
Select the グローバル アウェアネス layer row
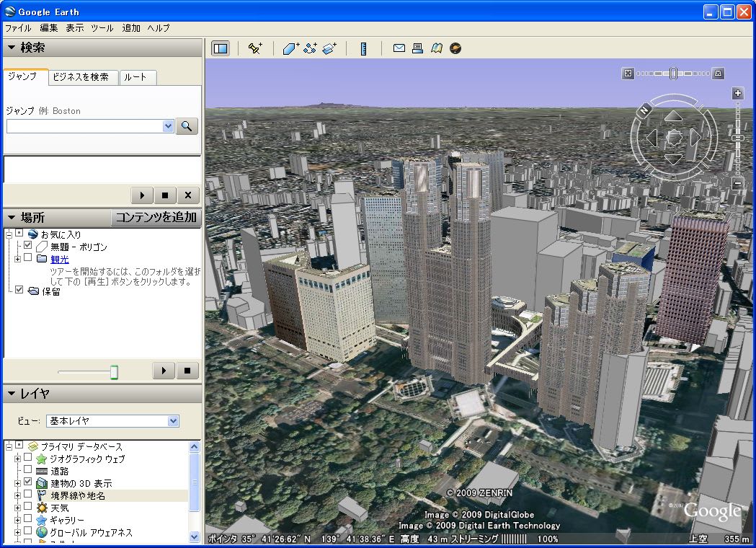click(x=91, y=532)
